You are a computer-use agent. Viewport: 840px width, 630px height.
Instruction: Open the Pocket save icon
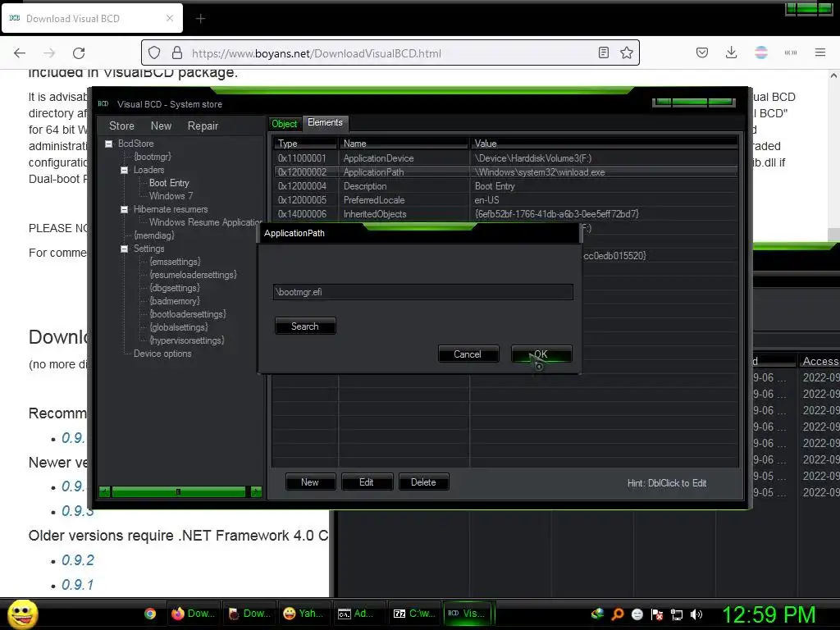coord(702,52)
